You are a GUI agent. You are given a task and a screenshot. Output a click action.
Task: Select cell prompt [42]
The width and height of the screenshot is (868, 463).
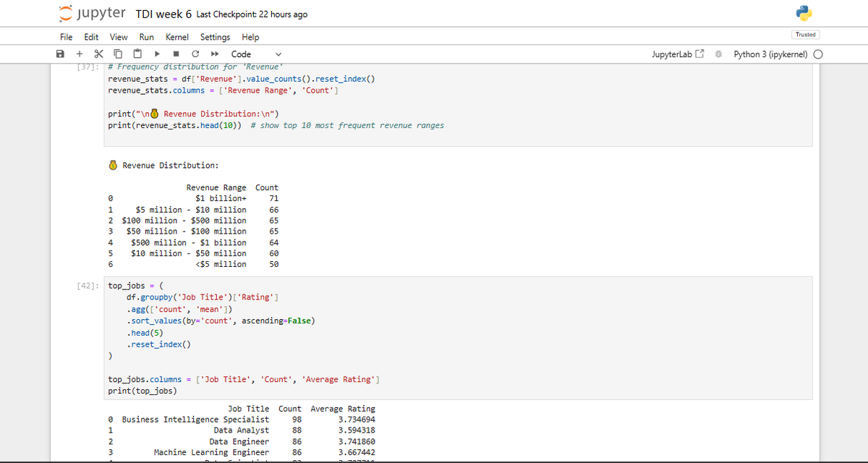coord(88,286)
